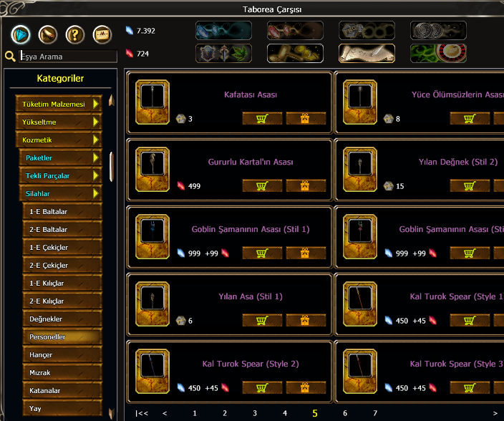Select the roulette wheel category filter

pos(438,54)
